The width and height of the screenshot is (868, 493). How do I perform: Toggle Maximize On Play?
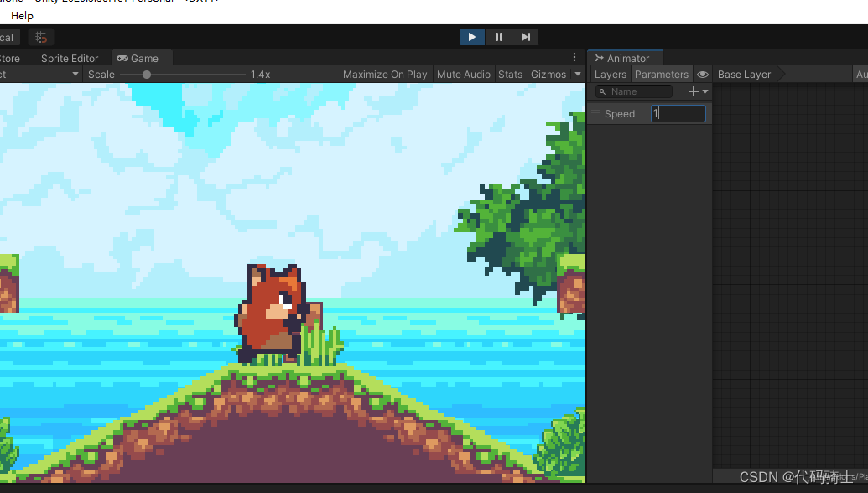pos(385,75)
